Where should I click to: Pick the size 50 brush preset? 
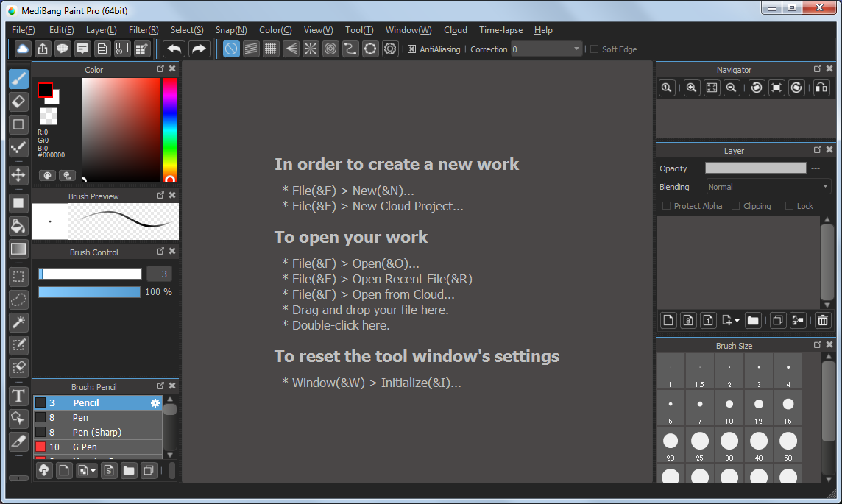[788, 440]
